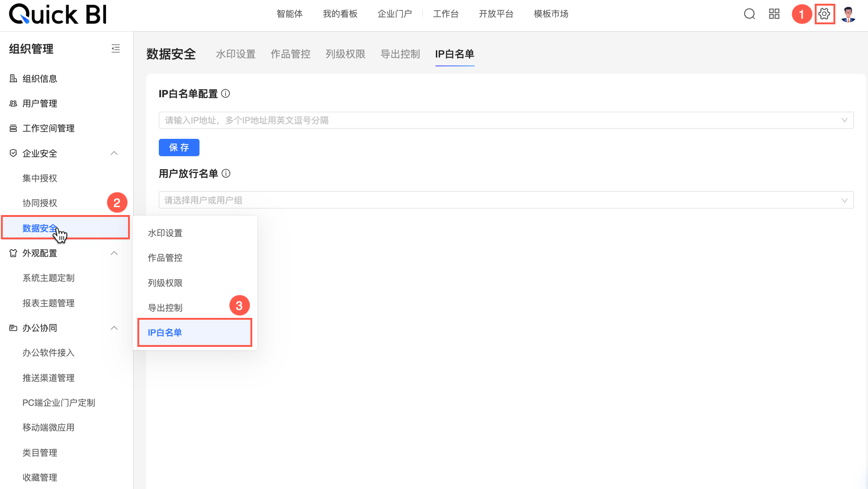The width and height of the screenshot is (868, 489).
Task: Open 用户管理 in the sidebar
Action: [x=40, y=103]
